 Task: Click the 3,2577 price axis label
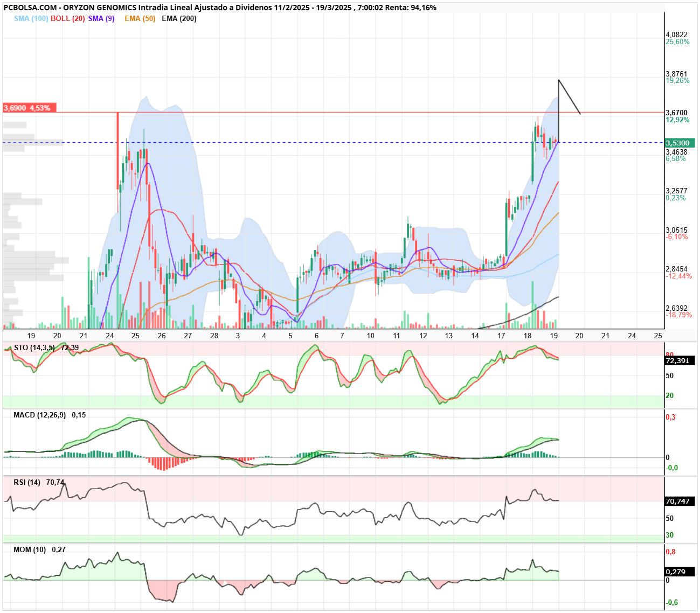tap(676, 191)
